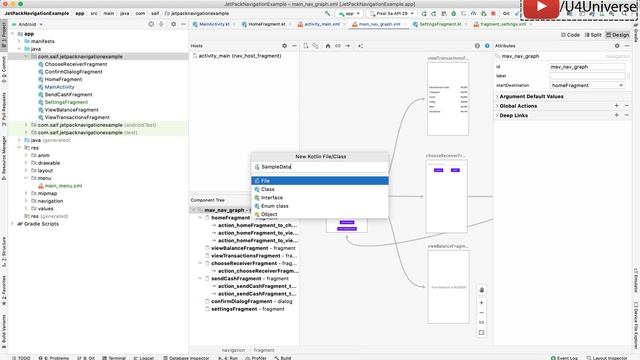
Task: Select Enum class option in popup
Action: 320,206
